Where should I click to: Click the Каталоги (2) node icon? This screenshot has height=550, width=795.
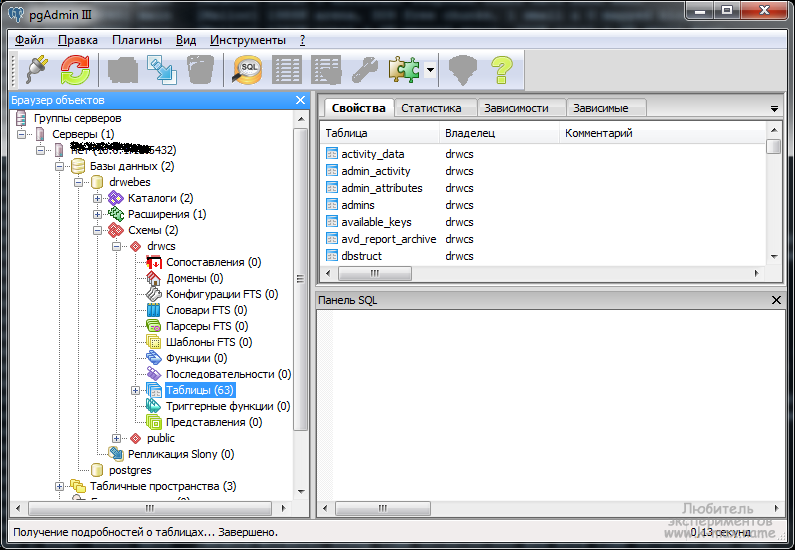tap(116, 198)
